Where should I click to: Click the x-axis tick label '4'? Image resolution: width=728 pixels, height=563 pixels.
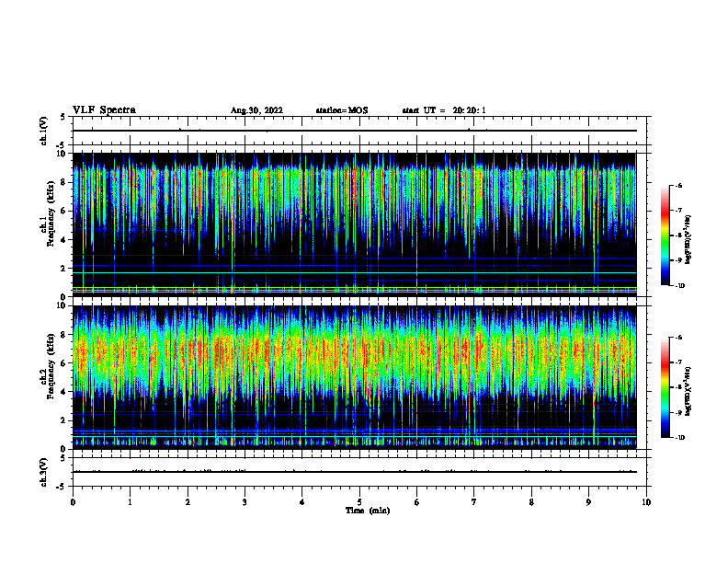302,502
